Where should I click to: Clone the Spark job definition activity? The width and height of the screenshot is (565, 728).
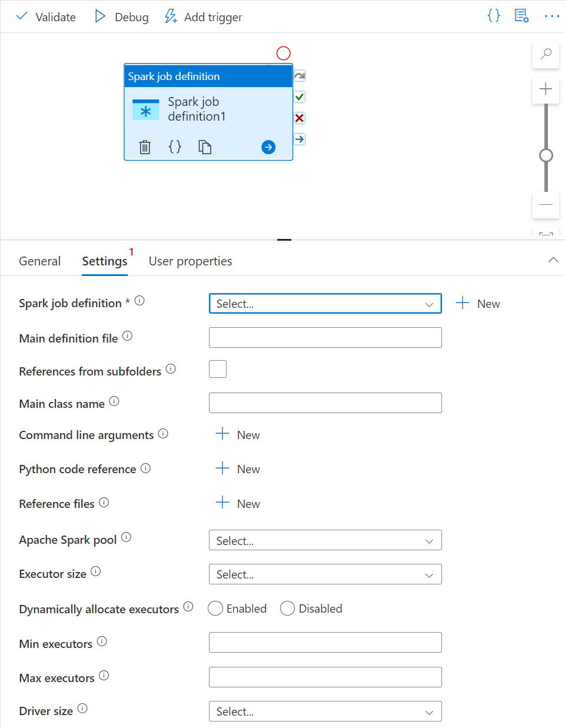[x=205, y=147]
